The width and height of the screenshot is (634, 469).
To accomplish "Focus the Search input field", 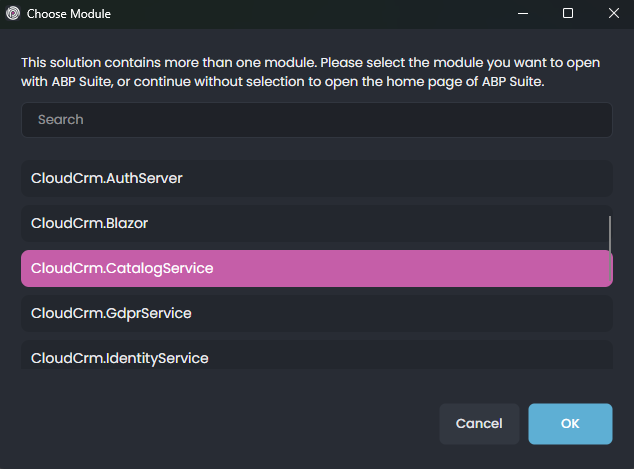I will tap(316, 119).
